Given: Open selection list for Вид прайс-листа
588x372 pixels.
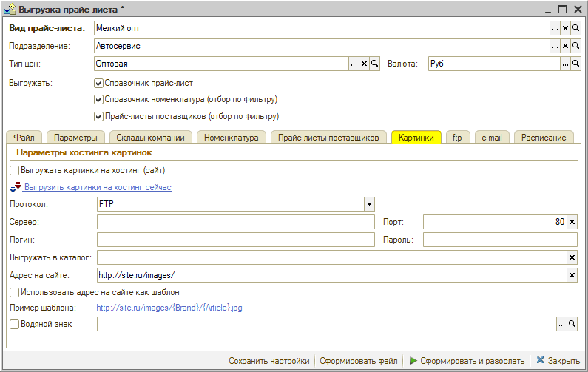Looking at the screenshot, I should point(555,28).
